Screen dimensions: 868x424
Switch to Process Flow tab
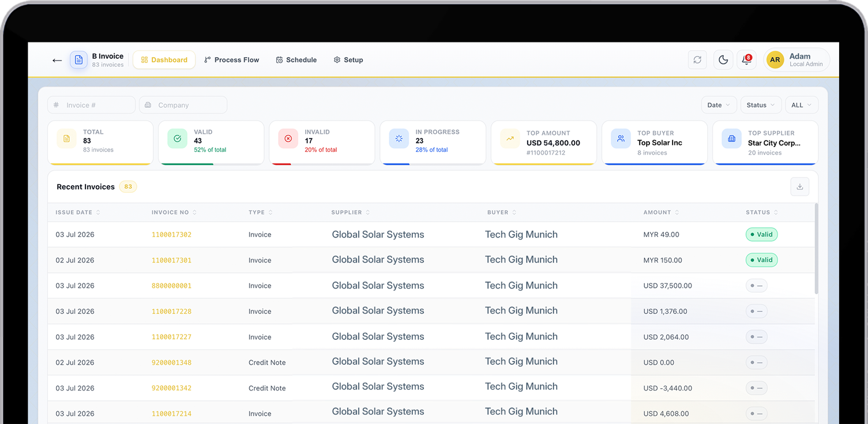pos(231,60)
